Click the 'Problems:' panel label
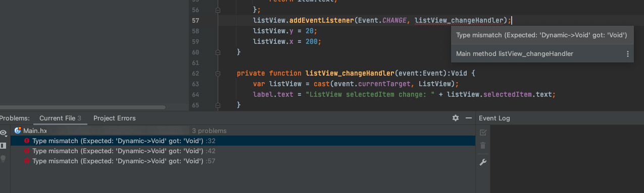Screen dimensions: 644x193 15,118
